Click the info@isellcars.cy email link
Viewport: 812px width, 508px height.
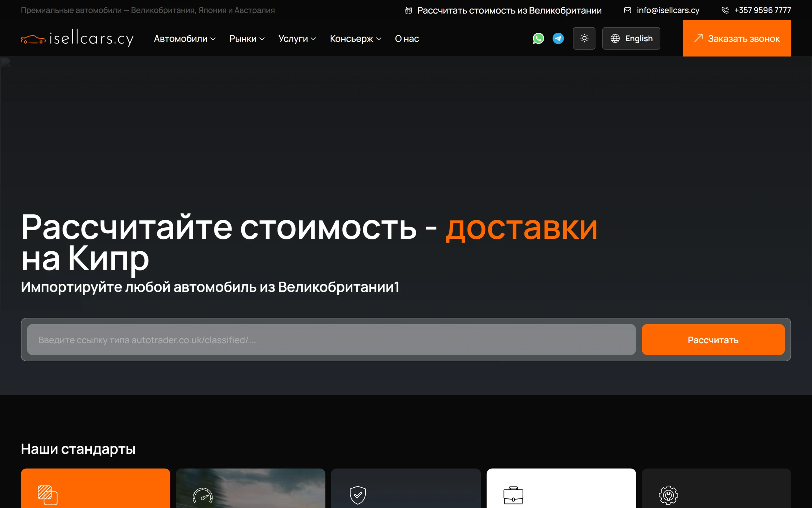pos(661,10)
